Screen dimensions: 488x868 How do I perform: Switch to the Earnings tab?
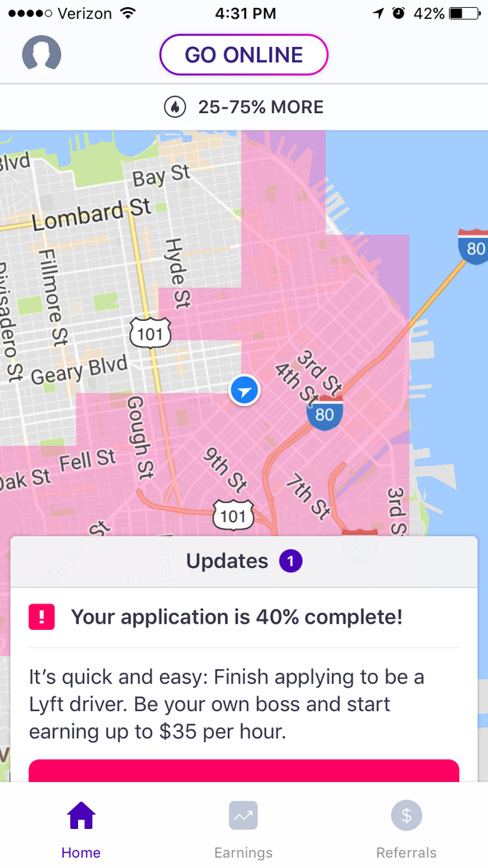[x=244, y=830]
